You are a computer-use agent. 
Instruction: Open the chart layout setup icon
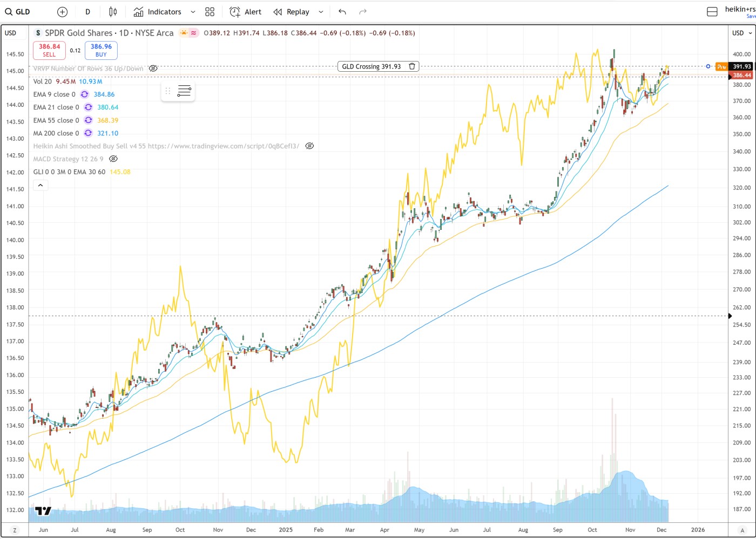coord(712,12)
